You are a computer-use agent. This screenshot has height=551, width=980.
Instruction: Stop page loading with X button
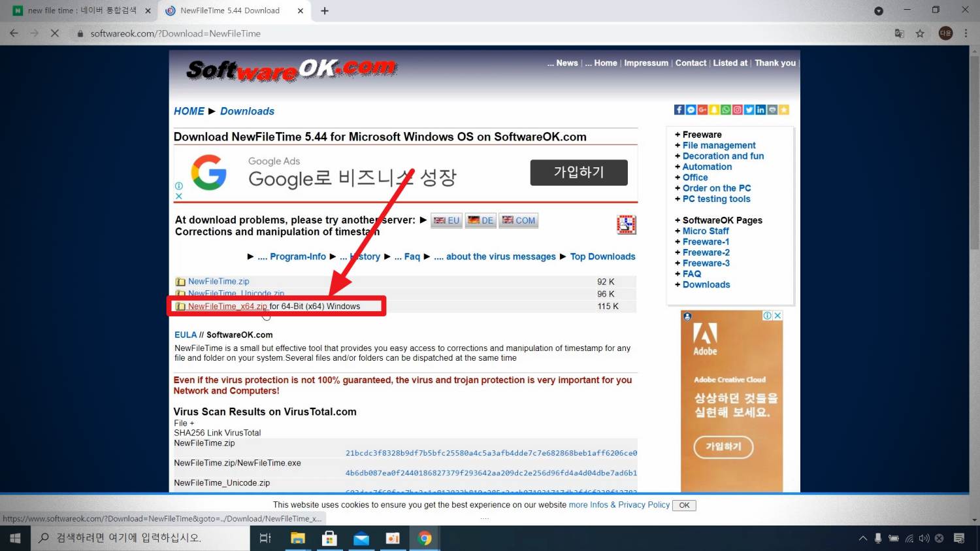[55, 33]
